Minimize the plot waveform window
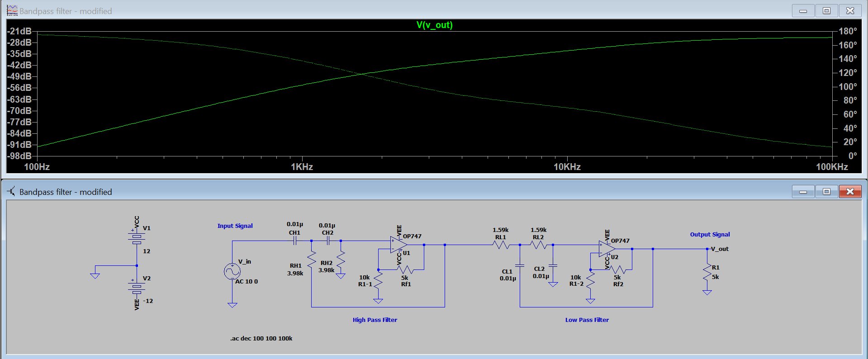868x359 pixels. [803, 10]
